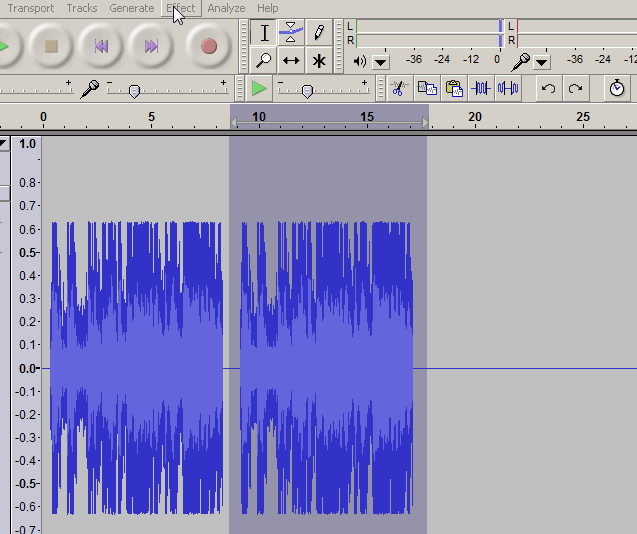Select the Draw pencil tool
Viewport: 637px width, 534px height.
pyautogui.click(x=319, y=33)
